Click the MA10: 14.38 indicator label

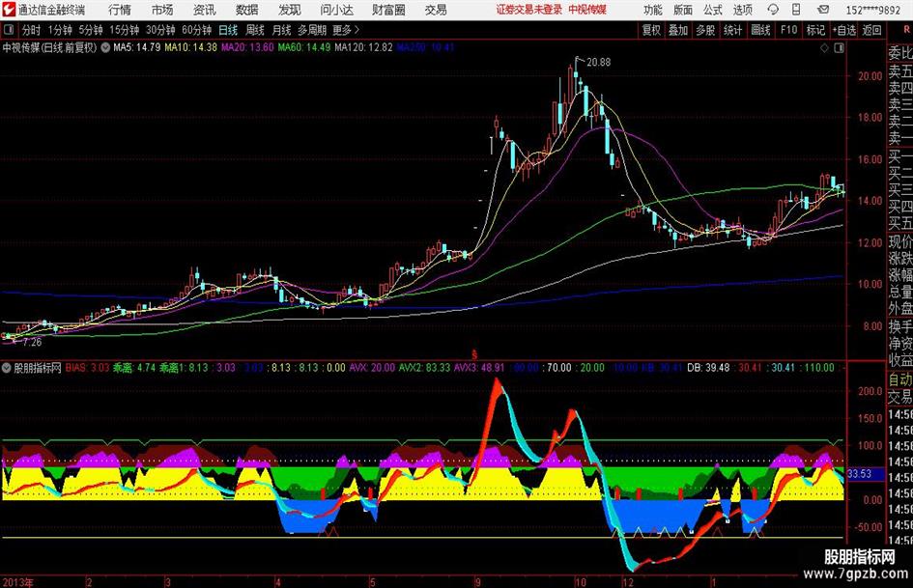[191, 47]
